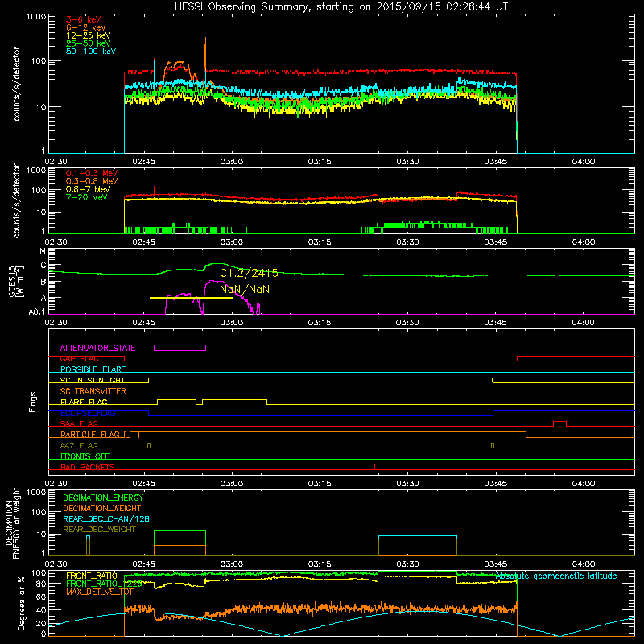Screen dimensions: 644x644
Task: Click the REAR_DEC_WEIGHT legend label
Action: (99, 530)
